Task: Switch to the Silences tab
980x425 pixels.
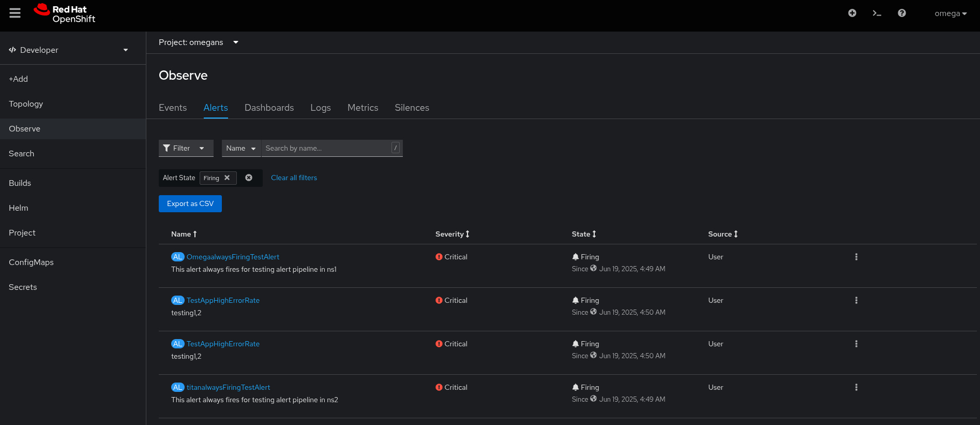Action: point(412,108)
